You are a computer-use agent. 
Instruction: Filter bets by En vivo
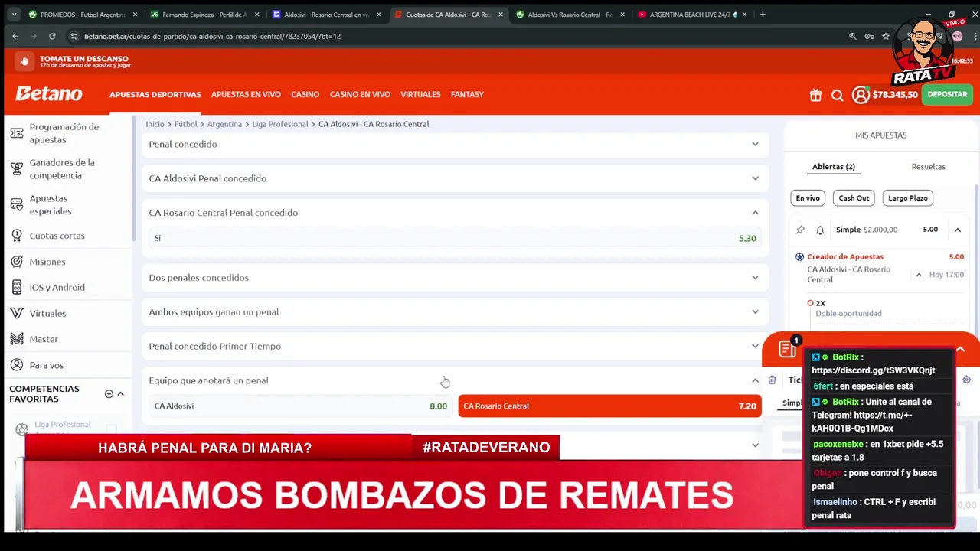(808, 198)
